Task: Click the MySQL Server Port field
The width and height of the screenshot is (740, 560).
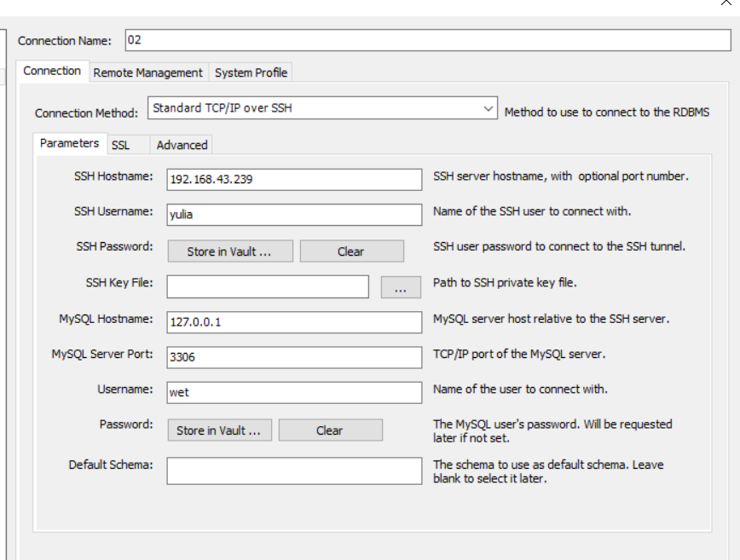Action: pyautogui.click(x=294, y=357)
